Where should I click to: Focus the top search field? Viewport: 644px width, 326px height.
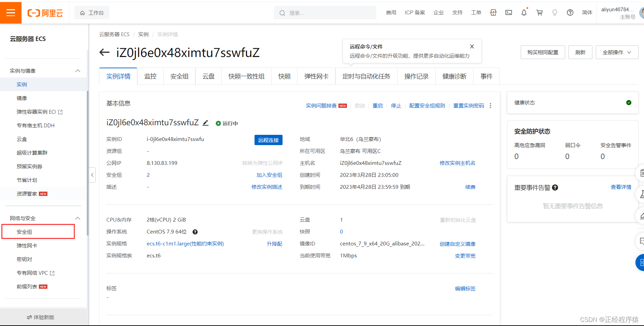325,13
